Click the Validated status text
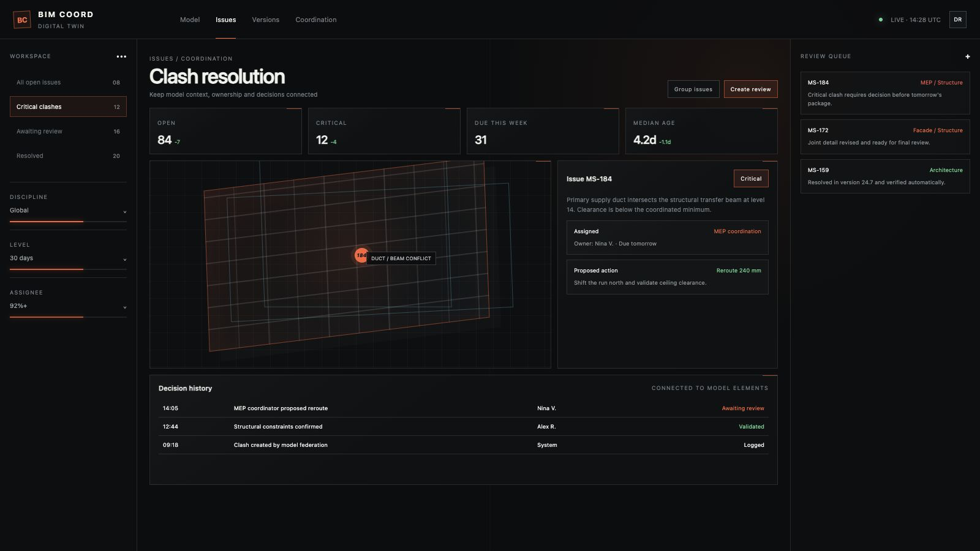980x551 pixels. tap(752, 427)
